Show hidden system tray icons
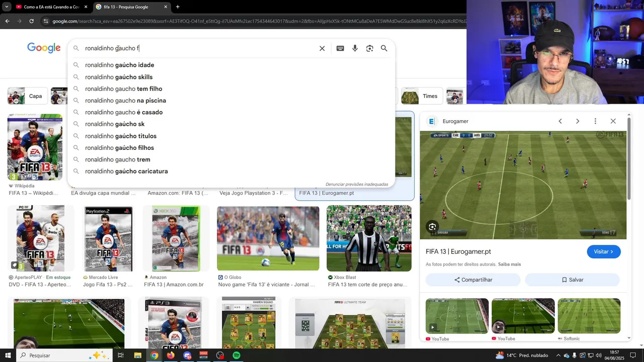Image resolution: width=644 pixels, height=362 pixels. (x=558, y=355)
